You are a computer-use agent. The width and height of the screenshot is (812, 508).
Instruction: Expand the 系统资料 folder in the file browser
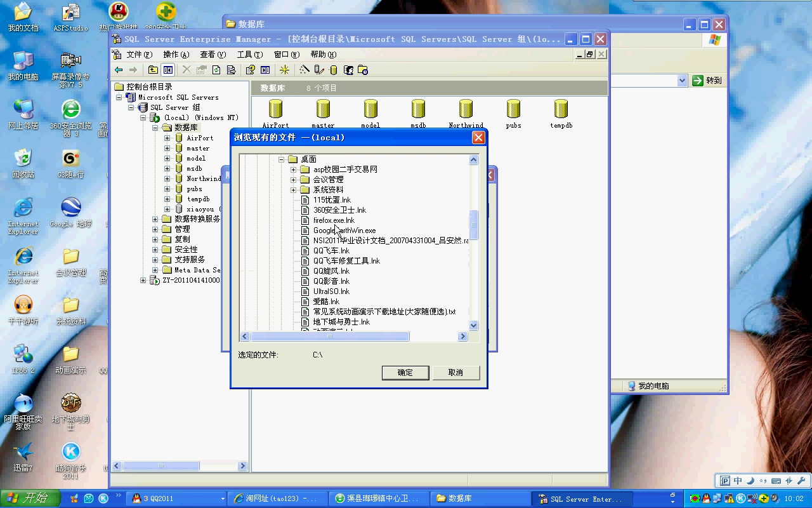(294, 190)
